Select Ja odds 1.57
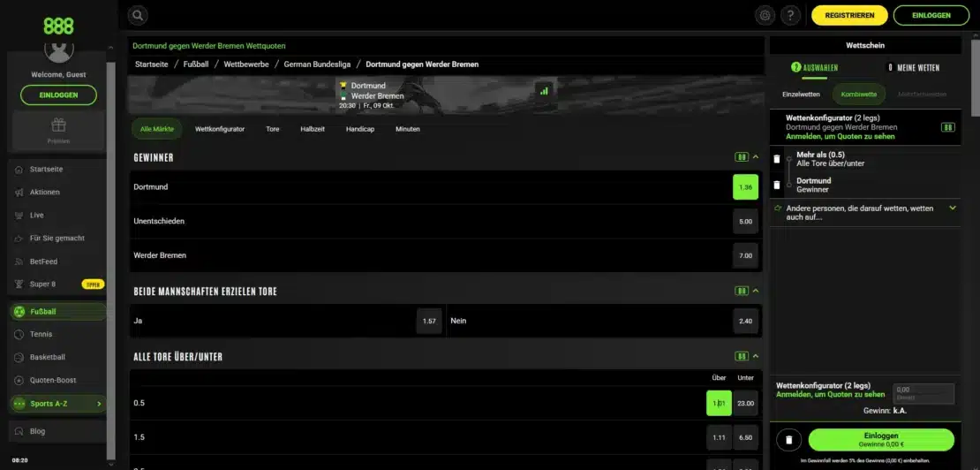The height and width of the screenshot is (470, 980). tap(429, 321)
